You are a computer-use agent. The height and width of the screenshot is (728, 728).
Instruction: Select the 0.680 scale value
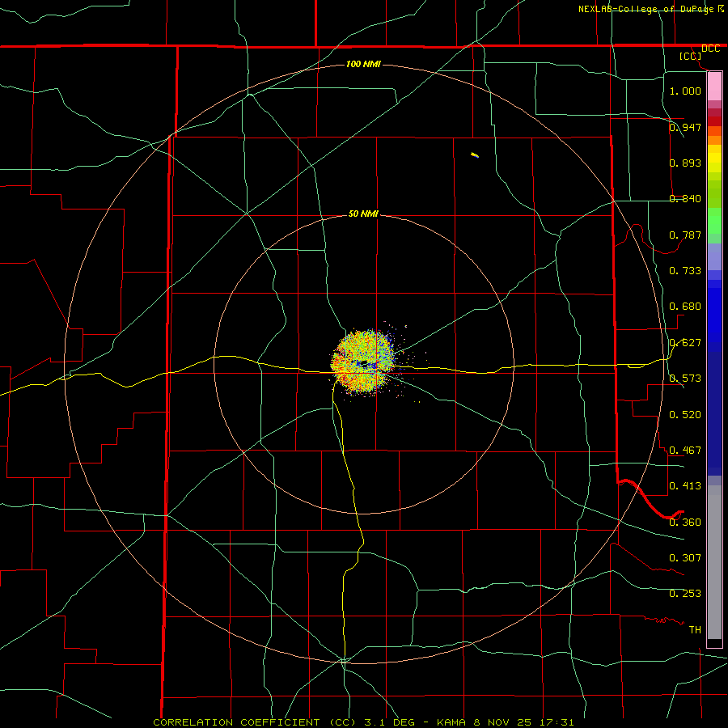[685, 307]
